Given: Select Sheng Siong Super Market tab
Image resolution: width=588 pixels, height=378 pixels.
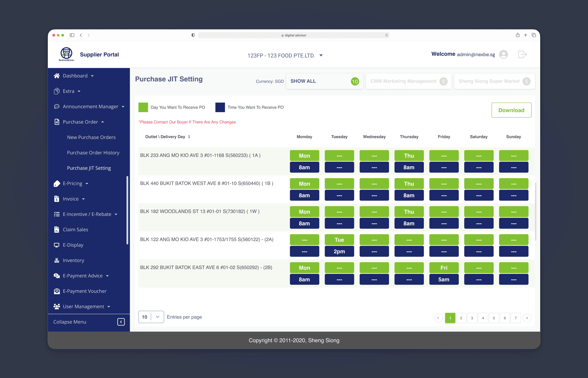Looking at the screenshot, I should (495, 81).
